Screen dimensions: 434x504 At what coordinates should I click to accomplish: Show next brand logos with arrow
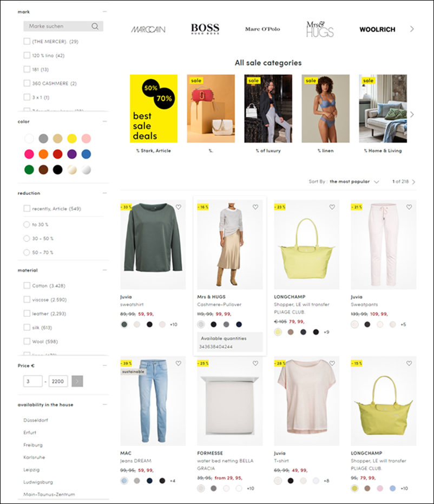click(412, 29)
